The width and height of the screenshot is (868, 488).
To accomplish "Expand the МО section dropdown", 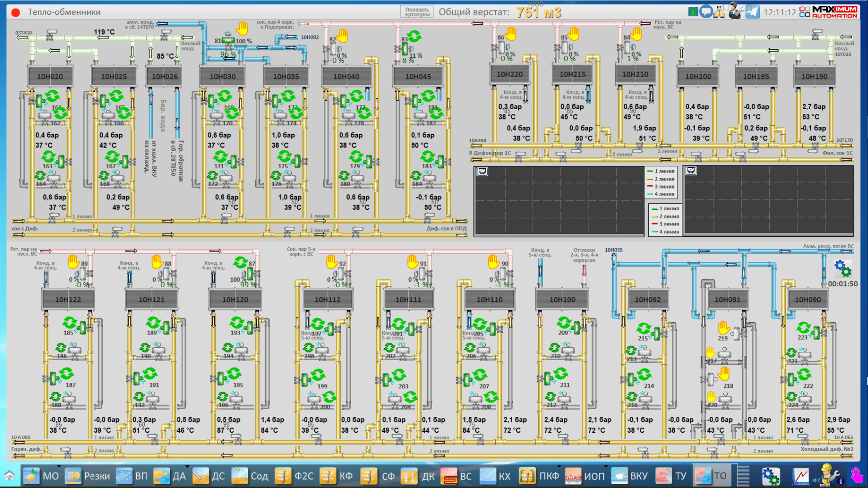I will pos(59,467).
